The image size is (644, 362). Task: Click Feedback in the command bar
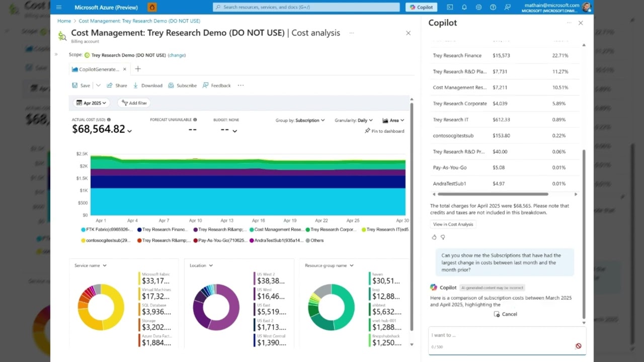217,85
